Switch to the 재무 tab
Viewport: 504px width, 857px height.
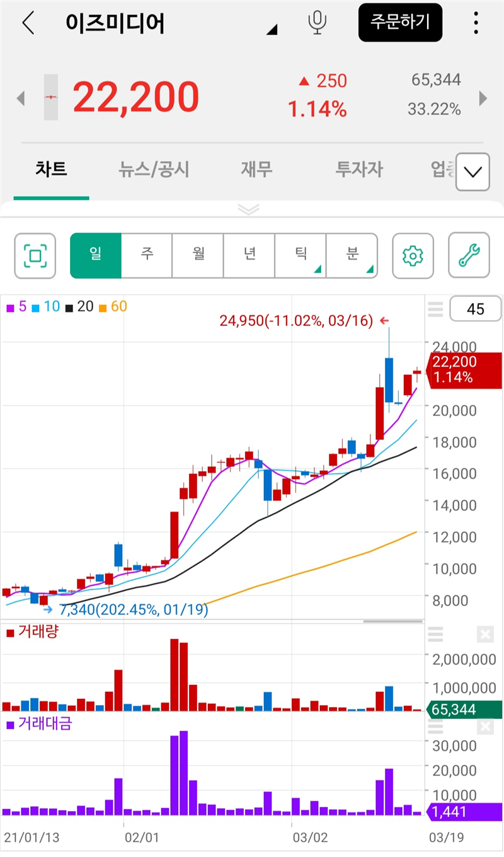(256, 169)
